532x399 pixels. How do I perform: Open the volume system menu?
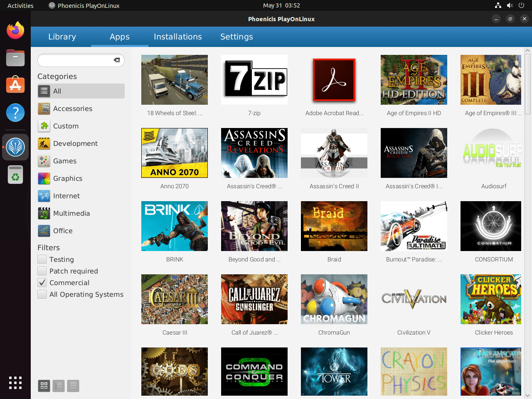(510, 5)
